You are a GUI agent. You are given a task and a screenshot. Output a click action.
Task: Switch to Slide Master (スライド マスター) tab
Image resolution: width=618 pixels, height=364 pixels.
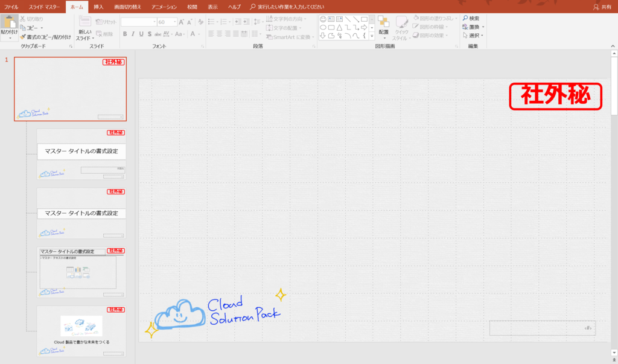tap(44, 7)
